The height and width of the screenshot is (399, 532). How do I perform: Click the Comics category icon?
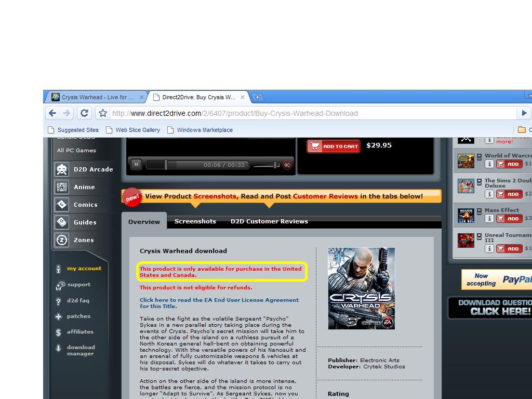coord(62,205)
